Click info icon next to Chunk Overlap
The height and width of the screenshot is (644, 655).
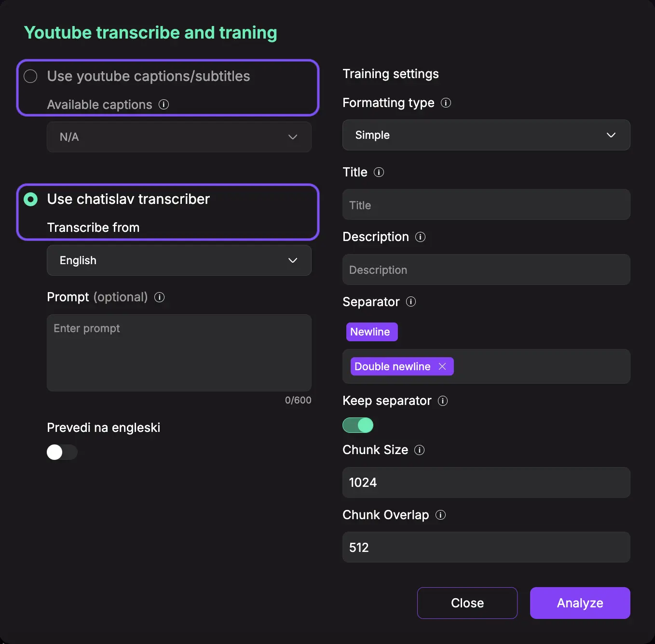click(440, 515)
